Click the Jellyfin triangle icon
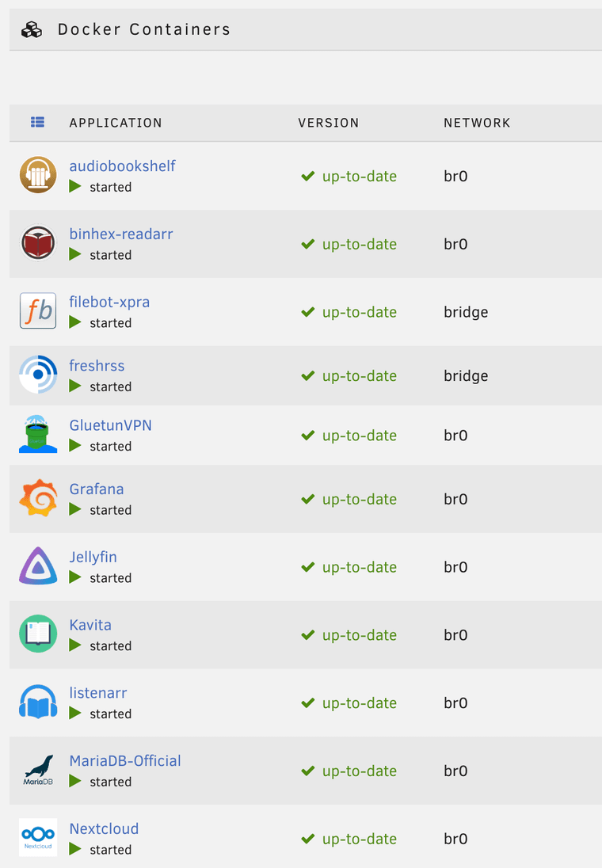 point(38,567)
